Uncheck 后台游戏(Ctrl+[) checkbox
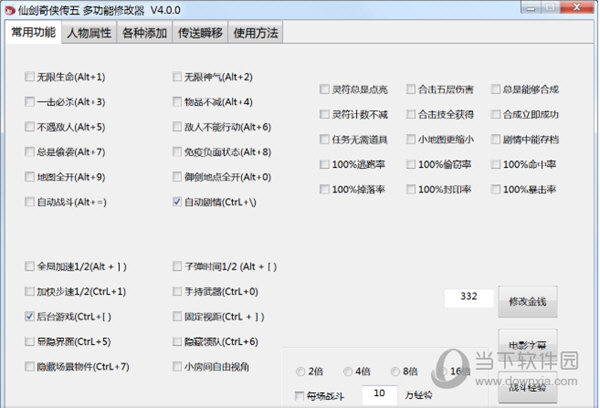The height and width of the screenshot is (408, 600). [29, 316]
